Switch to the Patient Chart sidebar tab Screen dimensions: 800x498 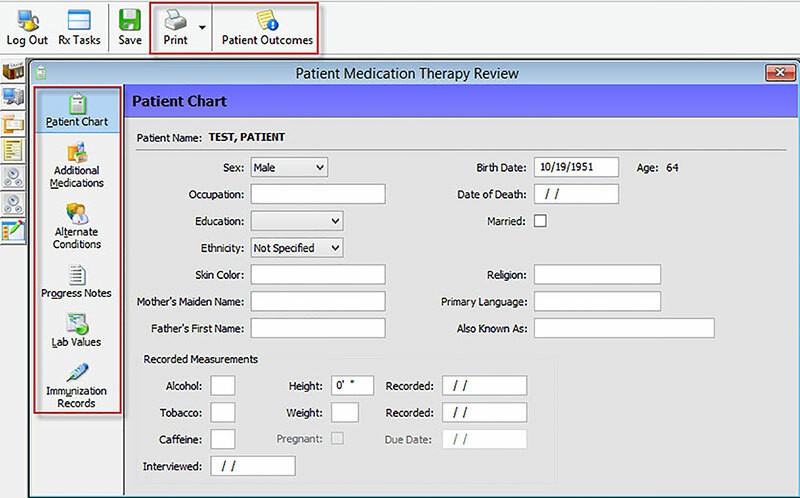pos(77,110)
